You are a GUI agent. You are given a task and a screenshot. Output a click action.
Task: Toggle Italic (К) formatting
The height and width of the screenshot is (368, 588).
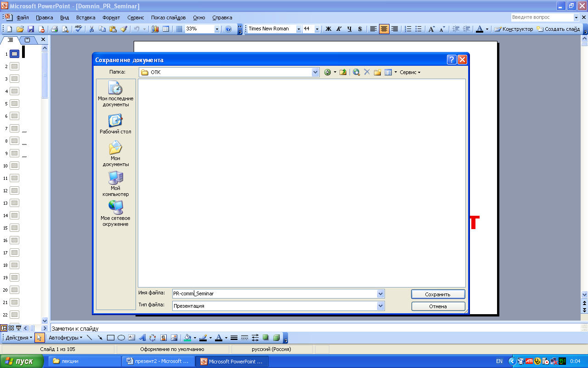(339, 29)
